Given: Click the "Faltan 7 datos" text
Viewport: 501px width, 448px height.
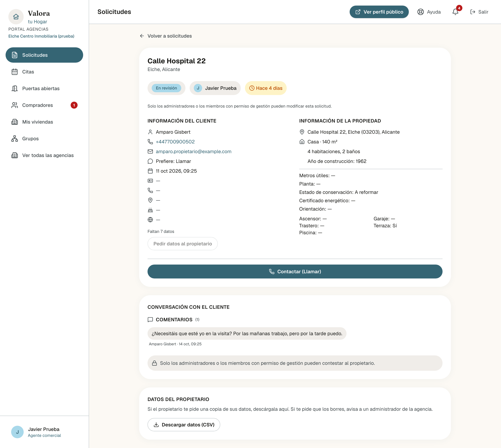Looking at the screenshot, I should [x=161, y=232].
